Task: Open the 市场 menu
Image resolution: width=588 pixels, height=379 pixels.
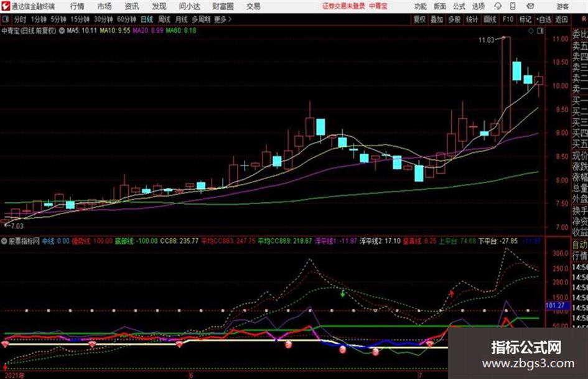Action: (x=105, y=6)
